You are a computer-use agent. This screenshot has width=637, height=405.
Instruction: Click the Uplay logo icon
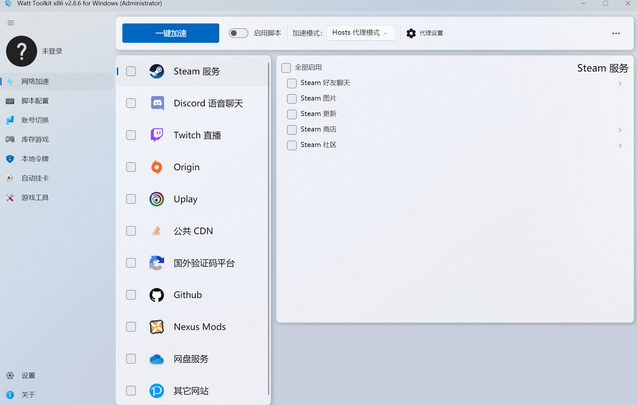click(x=156, y=199)
